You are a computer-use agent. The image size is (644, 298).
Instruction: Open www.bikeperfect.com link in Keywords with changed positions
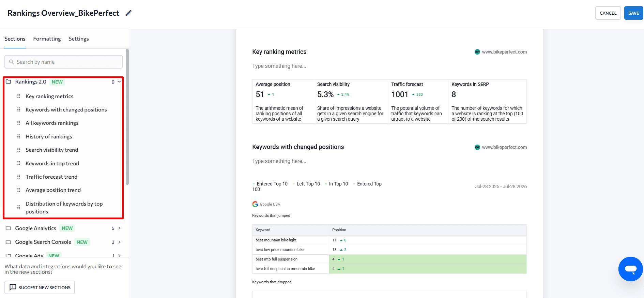point(504,147)
